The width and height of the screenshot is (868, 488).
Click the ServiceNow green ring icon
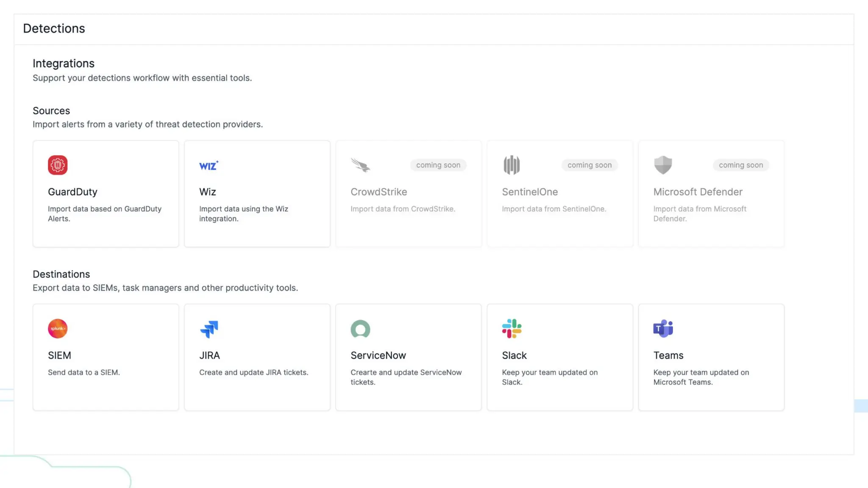(360, 329)
